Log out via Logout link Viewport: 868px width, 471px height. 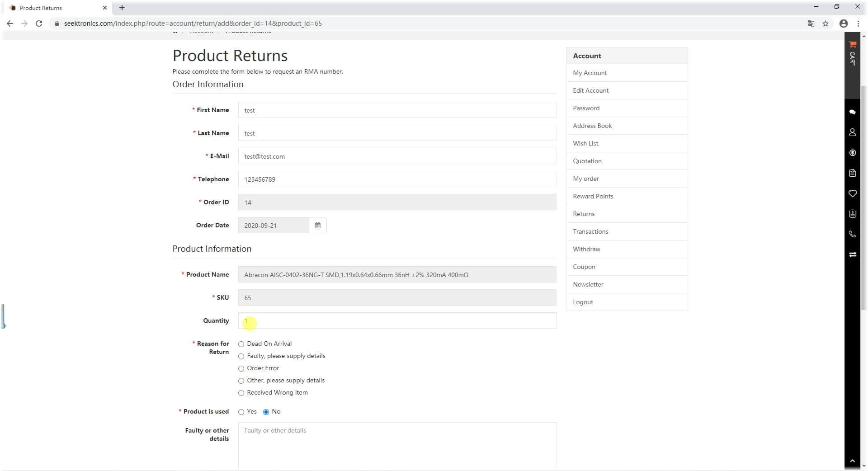(627, 302)
